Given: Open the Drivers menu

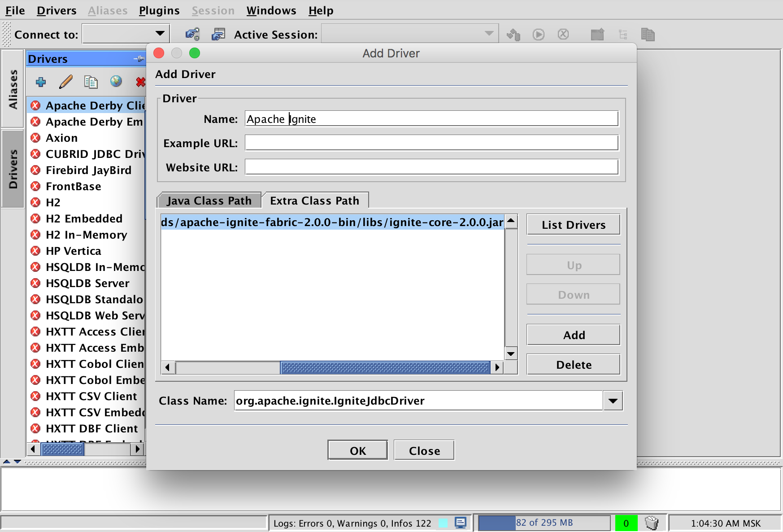Looking at the screenshot, I should pyautogui.click(x=57, y=10).
